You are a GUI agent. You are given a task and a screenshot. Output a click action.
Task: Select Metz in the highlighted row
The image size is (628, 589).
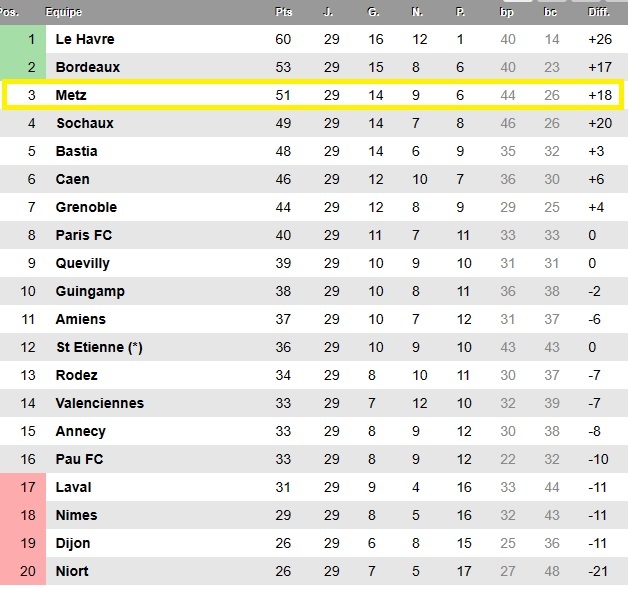coord(72,95)
